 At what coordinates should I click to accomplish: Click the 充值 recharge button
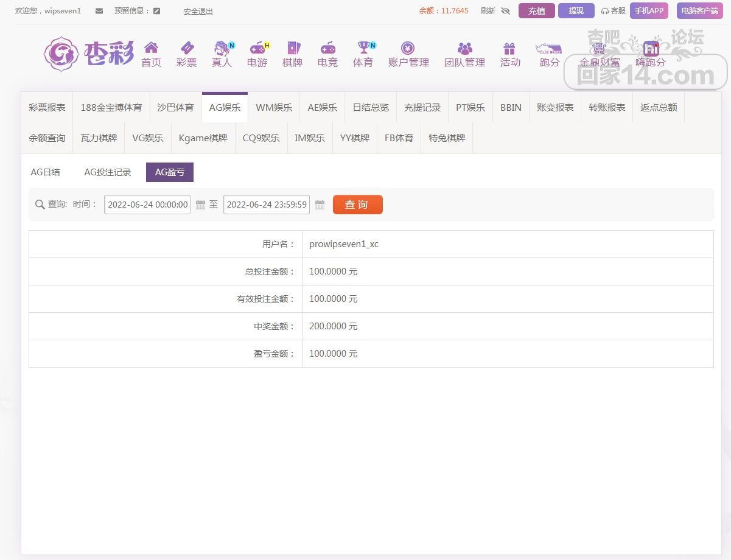pos(536,11)
